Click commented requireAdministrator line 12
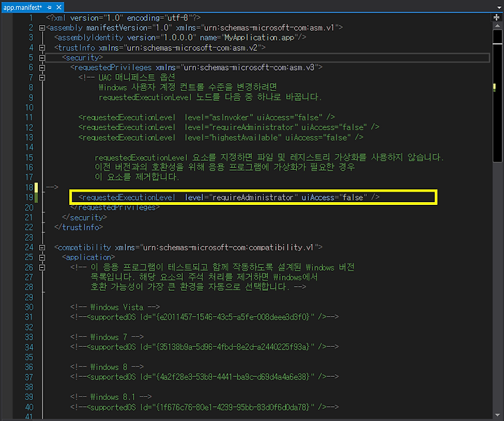The width and height of the screenshot is (504, 421). [x=229, y=127]
